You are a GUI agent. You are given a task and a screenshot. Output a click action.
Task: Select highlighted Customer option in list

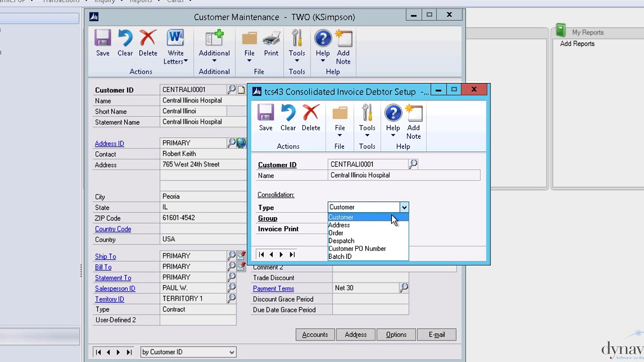[368, 217]
